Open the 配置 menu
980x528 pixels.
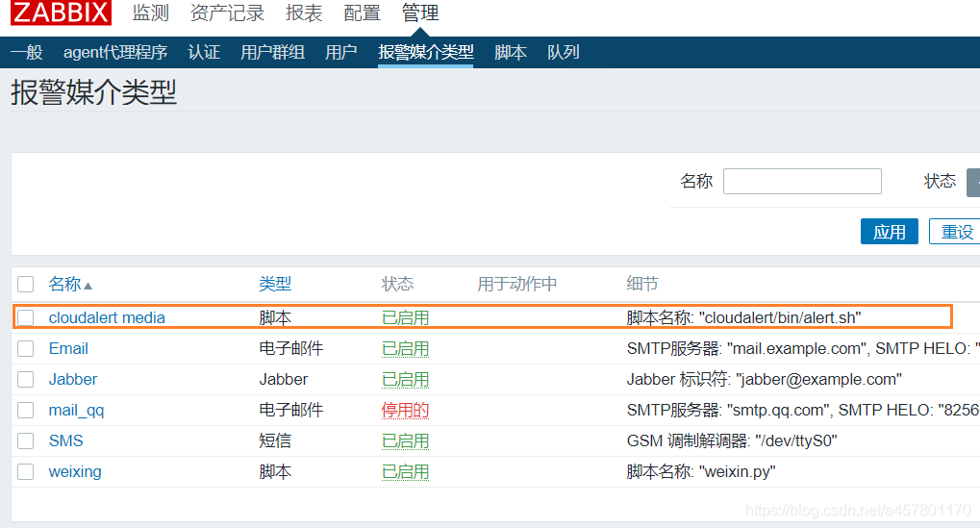(362, 13)
